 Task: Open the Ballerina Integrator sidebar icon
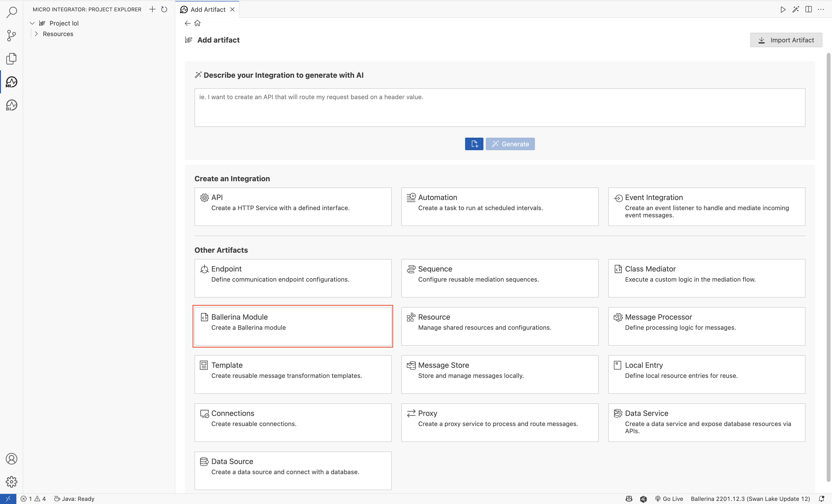pyautogui.click(x=11, y=105)
